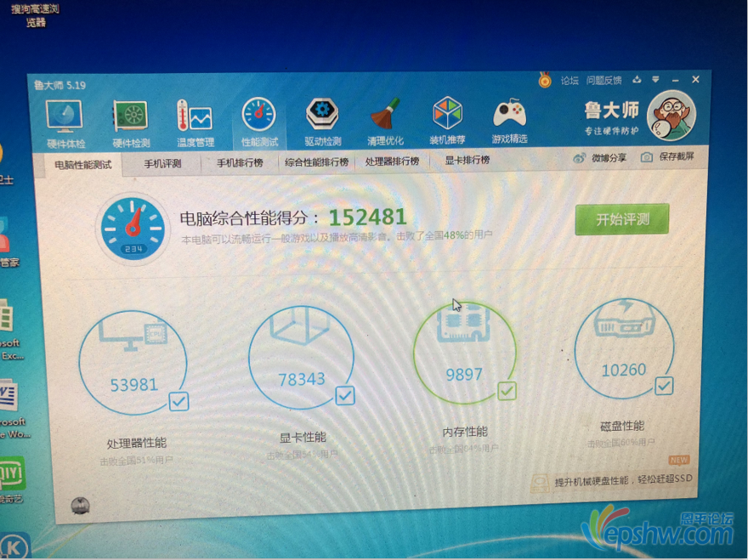Click the disk score 10260
Screen dimensions: 748x560
624,371
